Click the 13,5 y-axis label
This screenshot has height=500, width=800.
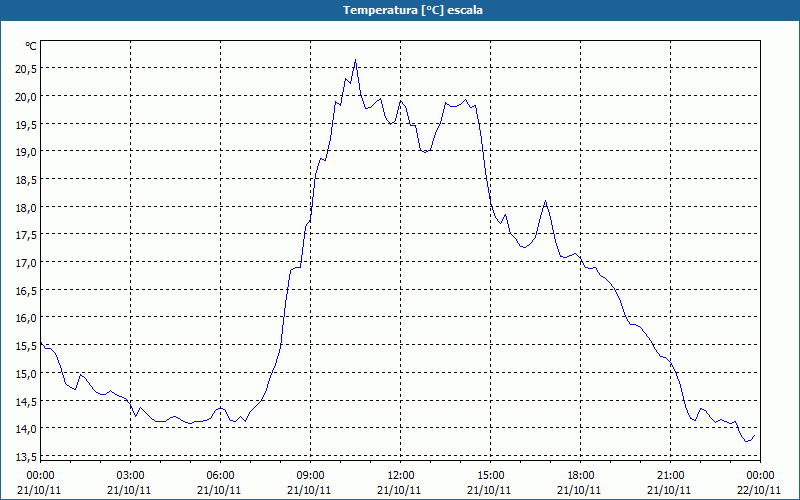point(26,456)
